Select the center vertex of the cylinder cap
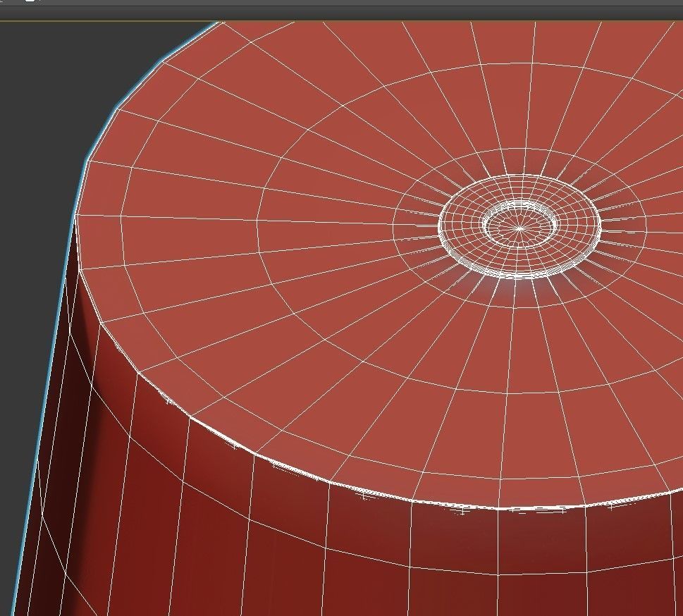The width and height of the screenshot is (683, 616). (519, 228)
